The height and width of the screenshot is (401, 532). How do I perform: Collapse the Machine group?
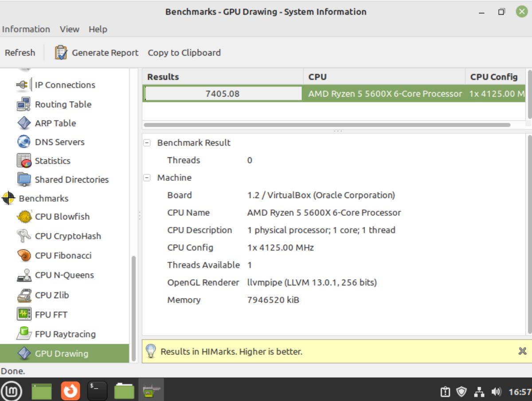click(x=147, y=178)
